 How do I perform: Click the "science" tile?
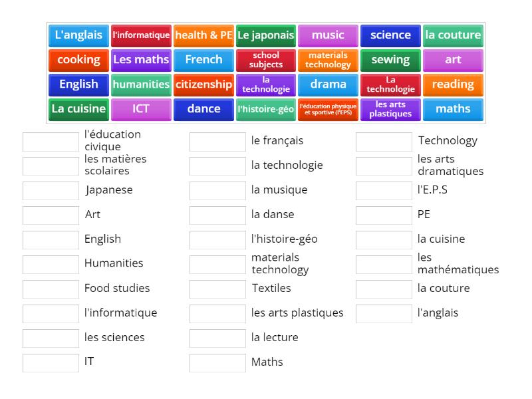tap(390, 35)
